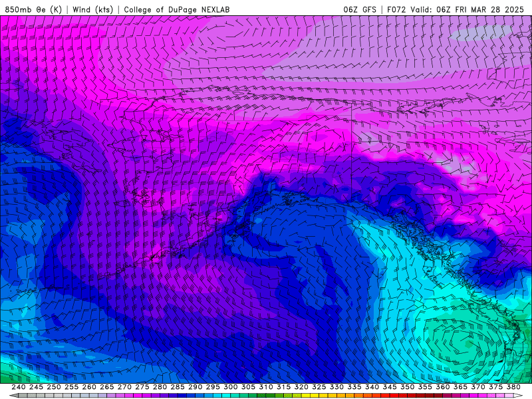
Task: Click the 240 label on the color scale
Action: point(19,387)
